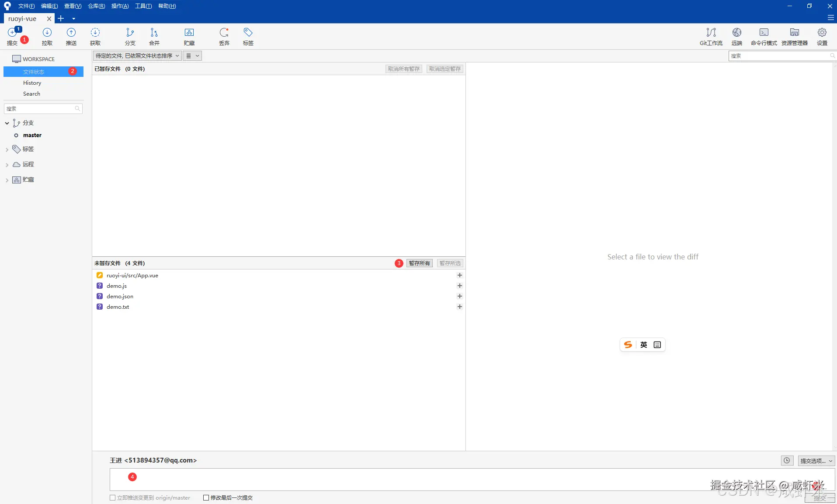
Task: Open Sogou soft keyboard icon
Action: (657, 345)
